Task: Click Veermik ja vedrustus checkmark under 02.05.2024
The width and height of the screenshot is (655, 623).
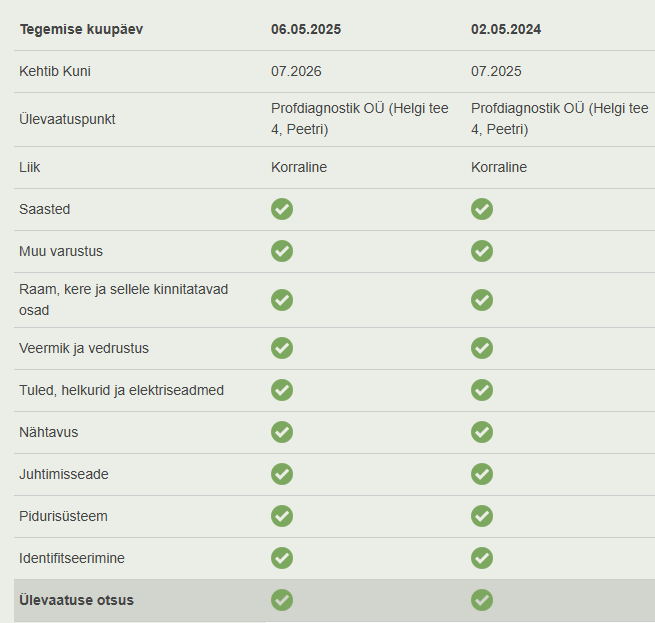Action: 482,348
